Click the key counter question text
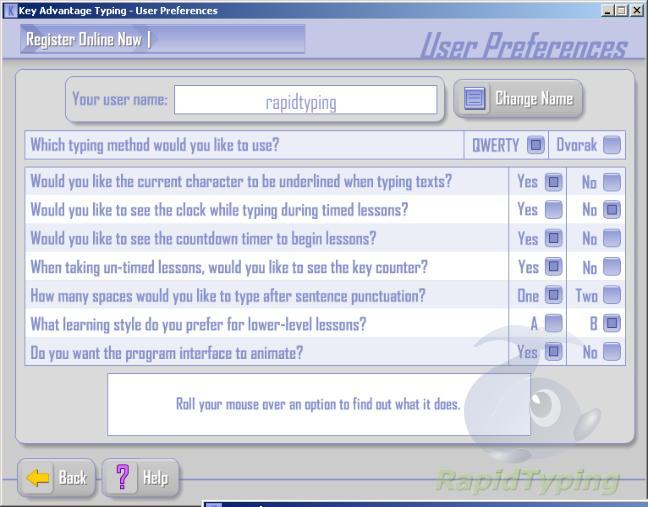 pos(229,267)
